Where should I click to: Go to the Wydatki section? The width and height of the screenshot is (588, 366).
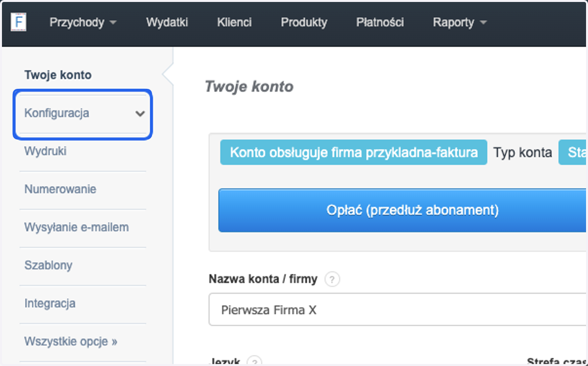[x=167, y=23]
